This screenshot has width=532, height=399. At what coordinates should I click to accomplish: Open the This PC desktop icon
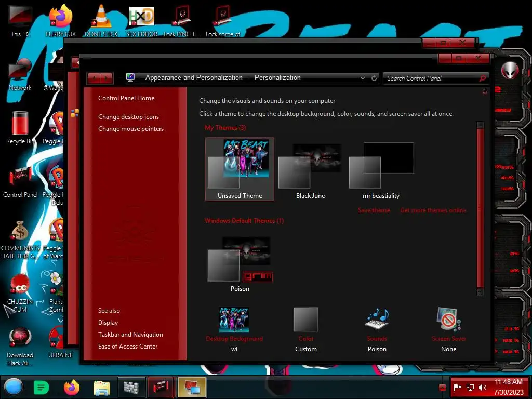tap(20, 21)
